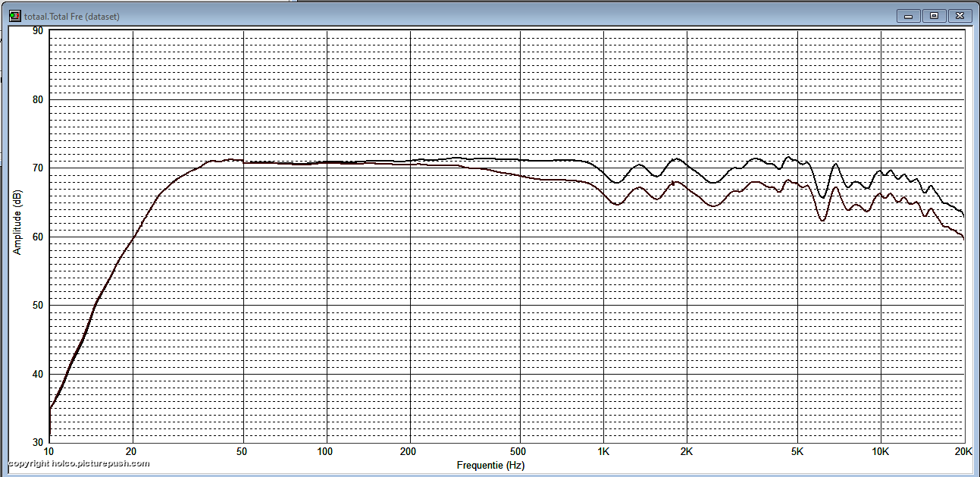Click the 90 dB label on the amplitude axis
The image size is (980, 477).
(x=38, y=31)
